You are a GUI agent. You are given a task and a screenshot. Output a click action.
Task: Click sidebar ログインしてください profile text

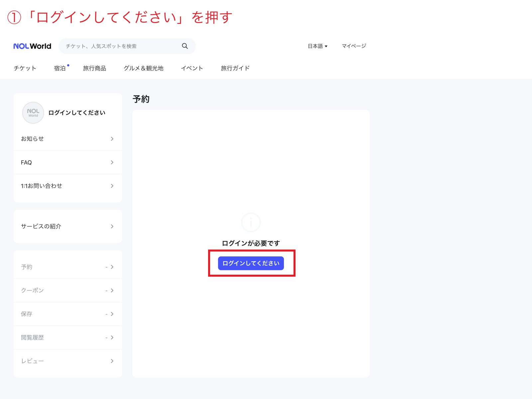point(77,113)
